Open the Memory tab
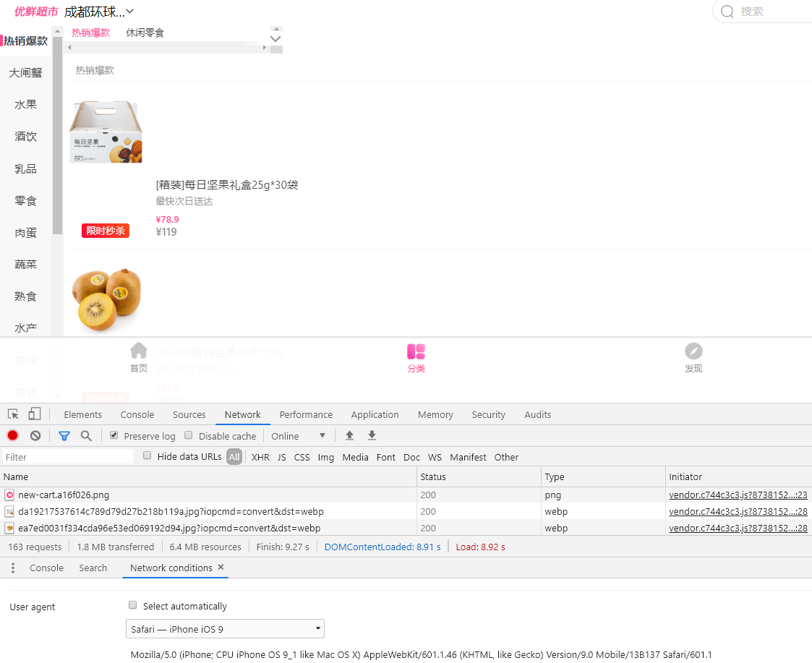 click(435, 415)
